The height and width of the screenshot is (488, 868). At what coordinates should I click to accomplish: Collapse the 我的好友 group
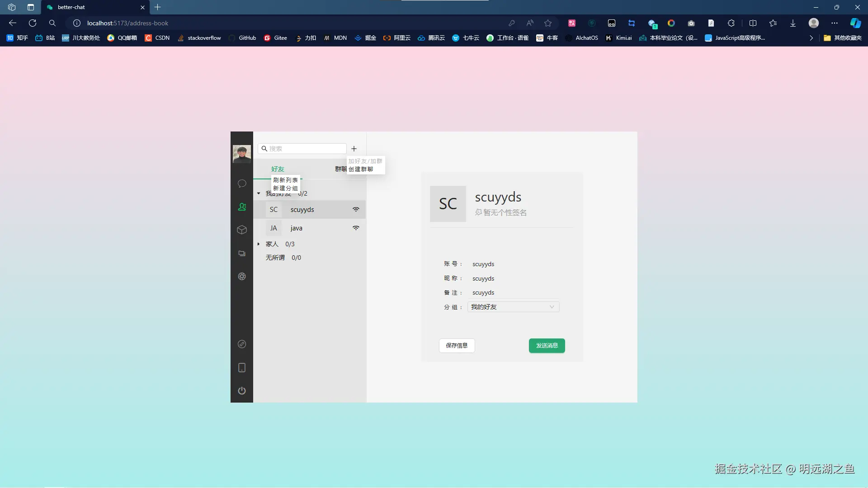point(259,193)
